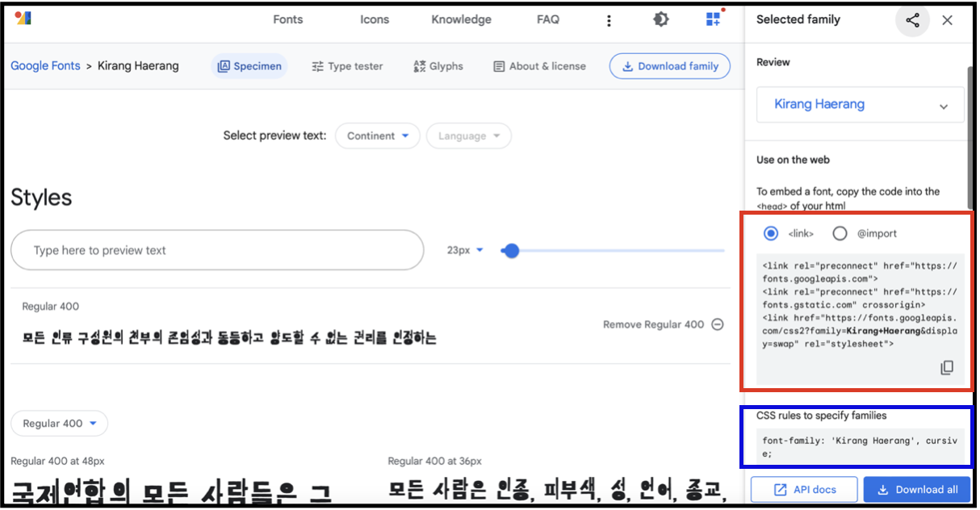Select the @import radio button
980x510 pixels.
point(840,233)
